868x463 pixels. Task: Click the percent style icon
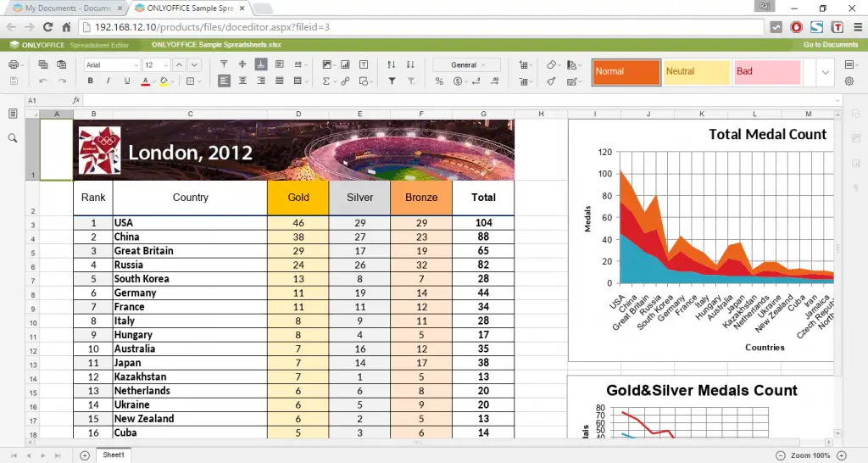pyautogui.click(x=439, y=81)
